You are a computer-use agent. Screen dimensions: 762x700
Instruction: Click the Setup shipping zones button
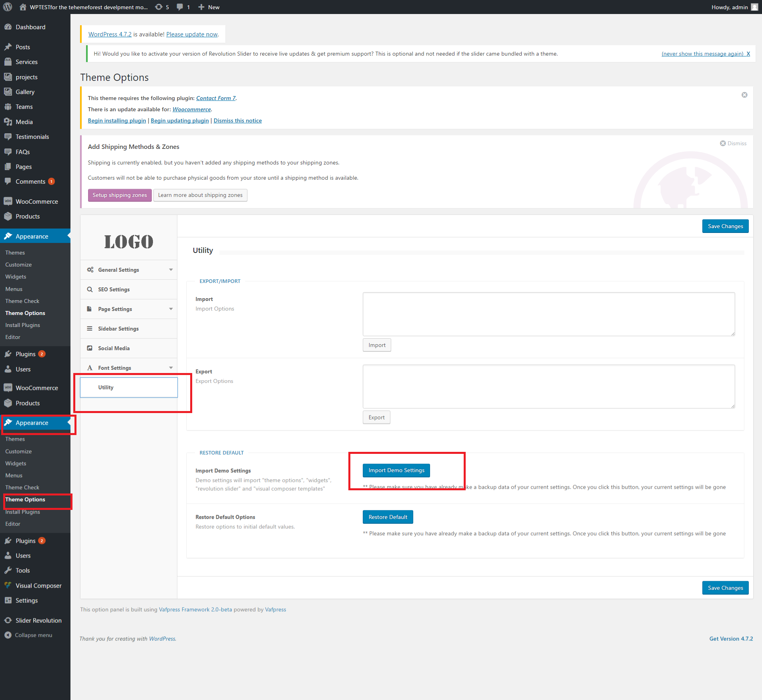pyautogui.click(x=120, y=195)
